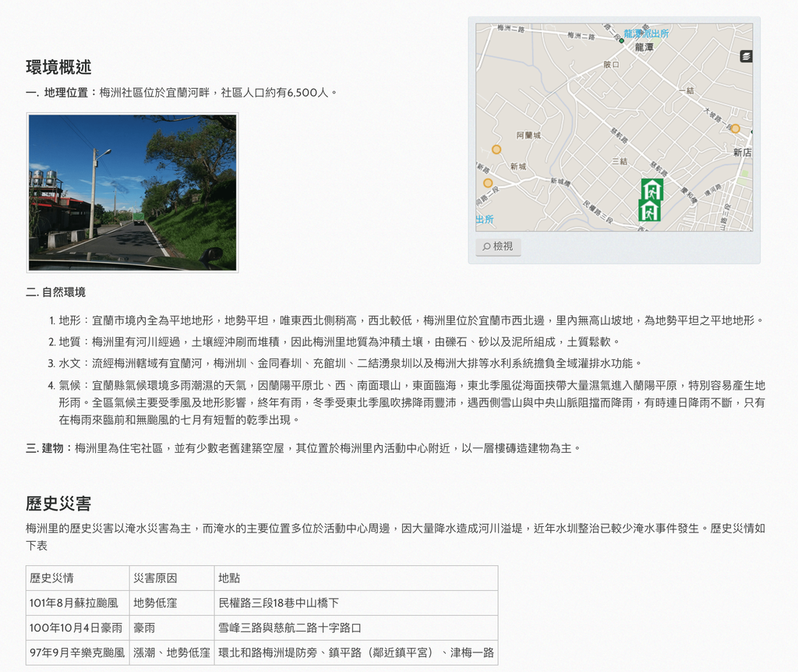Click the 檢視 map view button
This screenshot has height=672, width=798.
point(498,246)
